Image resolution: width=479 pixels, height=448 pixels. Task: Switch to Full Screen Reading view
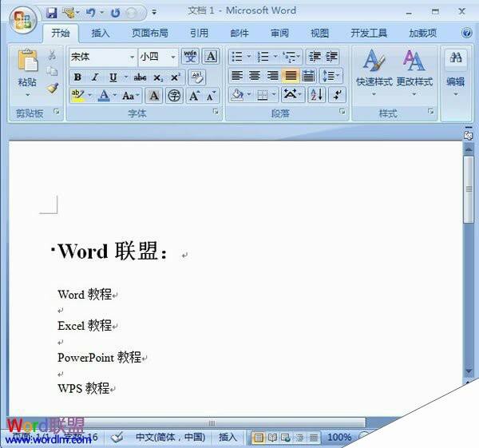pos(272,438)
